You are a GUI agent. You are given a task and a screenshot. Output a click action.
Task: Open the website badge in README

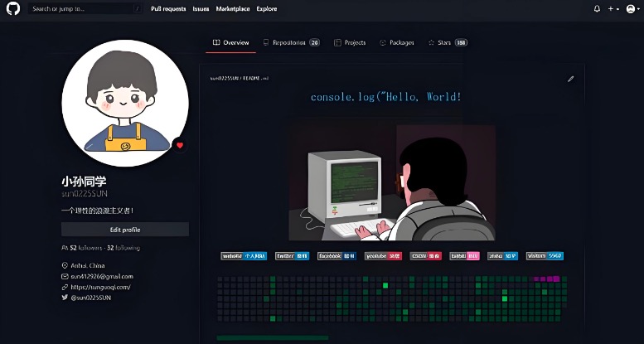(x=242, y=256)
